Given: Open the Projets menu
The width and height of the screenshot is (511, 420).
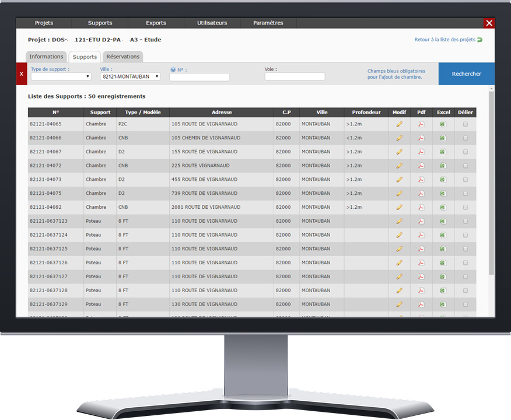Looking at the screenshot, I should tap(44, 23).
